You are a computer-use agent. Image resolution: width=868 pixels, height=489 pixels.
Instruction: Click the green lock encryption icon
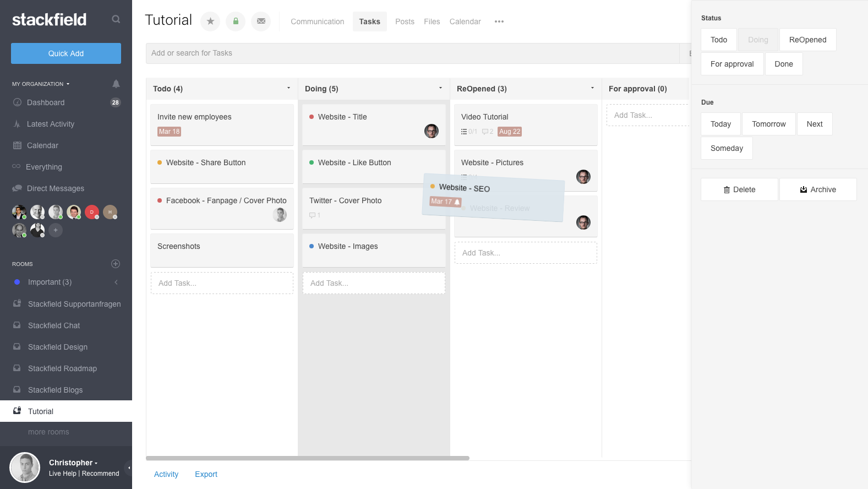coord(236,21)
